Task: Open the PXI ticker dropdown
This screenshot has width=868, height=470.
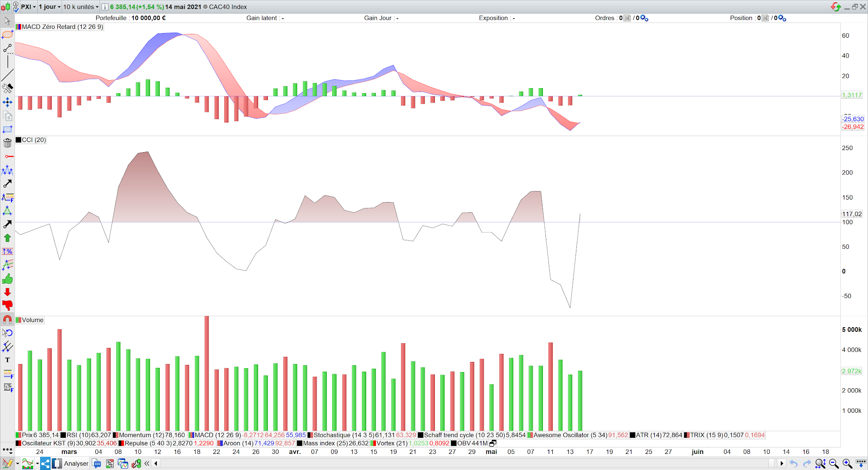Action: click(28, 7)
